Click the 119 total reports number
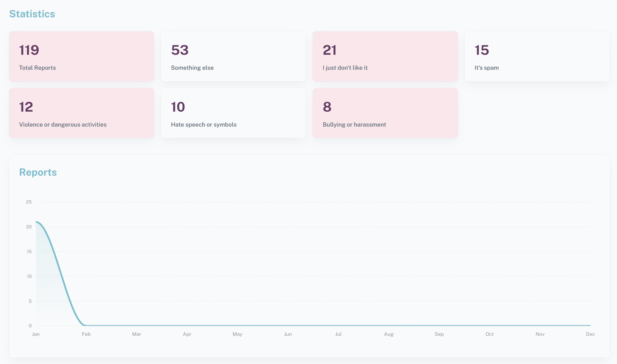This screenshot has width=617, height=364. [x=29, y=50]
